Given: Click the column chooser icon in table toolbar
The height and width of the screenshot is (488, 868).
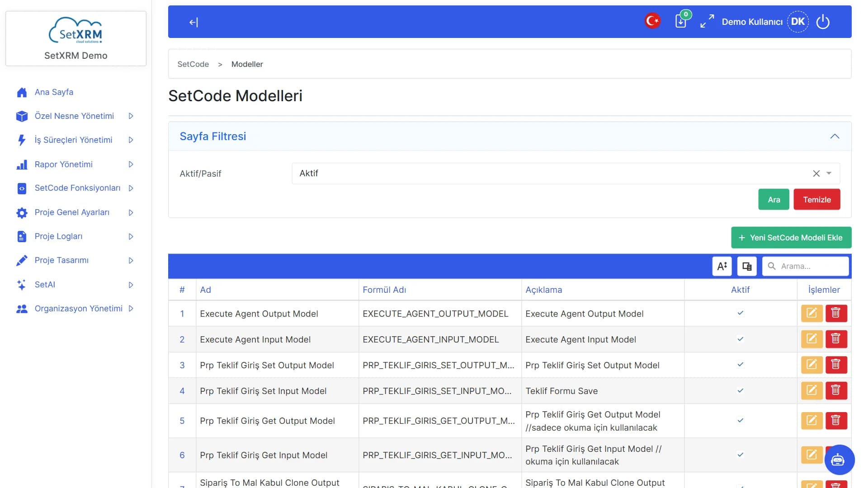Looking at the screenshot, I should [x=747, y=266].
